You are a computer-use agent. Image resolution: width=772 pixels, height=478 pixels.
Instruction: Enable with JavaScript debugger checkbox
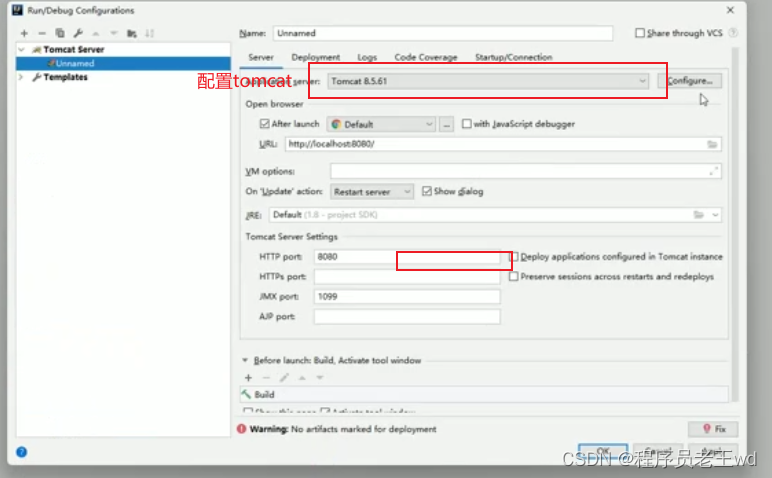tap(466, 124)
